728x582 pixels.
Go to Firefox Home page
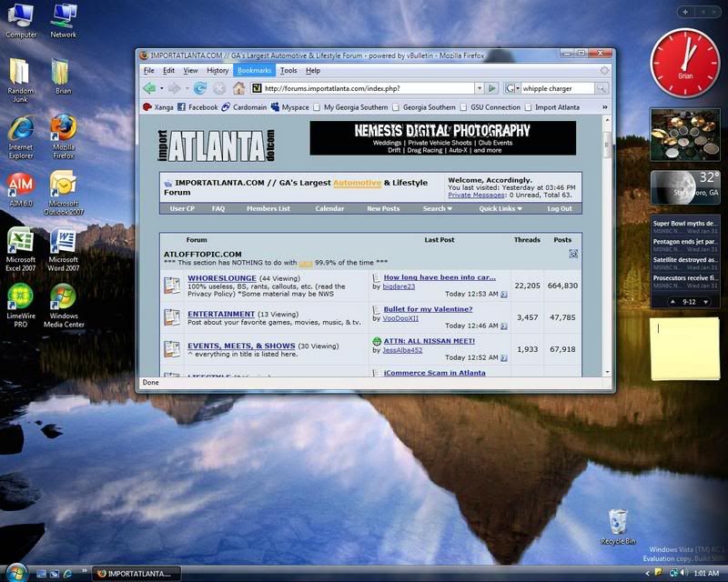[x=238, y=88]
